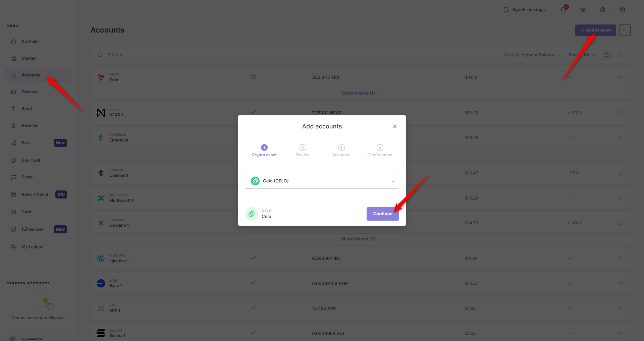Open the help question mark icon
The width and height of the screenshot is (644, 341).
click(x=603, y=10)
